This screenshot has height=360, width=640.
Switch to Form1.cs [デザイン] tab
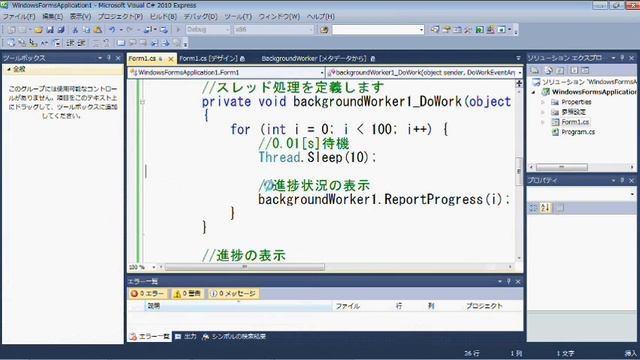(x=212, y=59)
